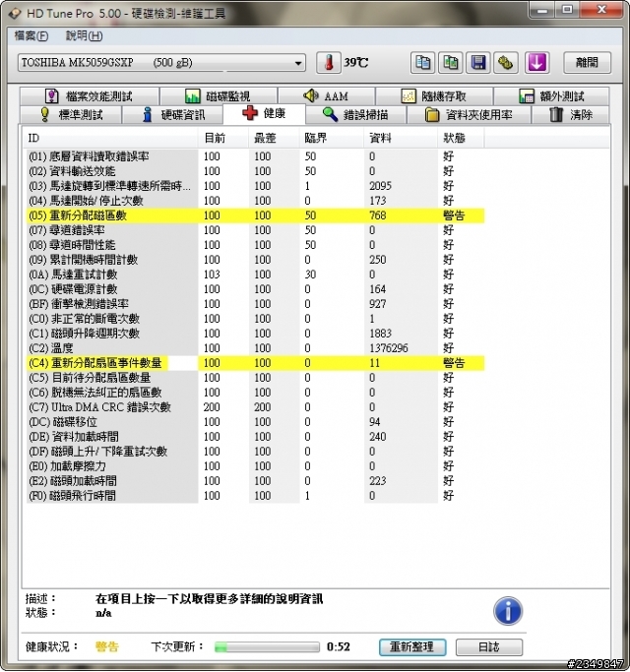
Task: Click the 日誌 log button
Action: coord(489,646)
